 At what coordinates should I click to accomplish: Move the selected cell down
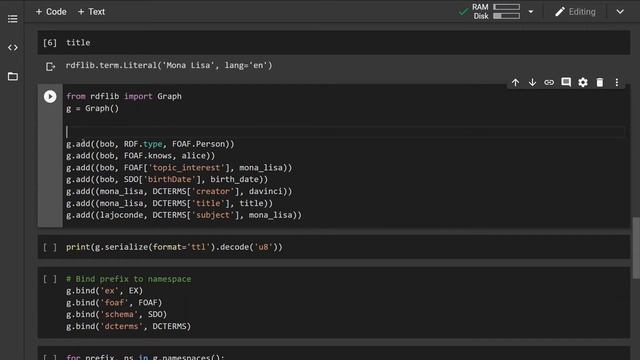click(532, 82)
